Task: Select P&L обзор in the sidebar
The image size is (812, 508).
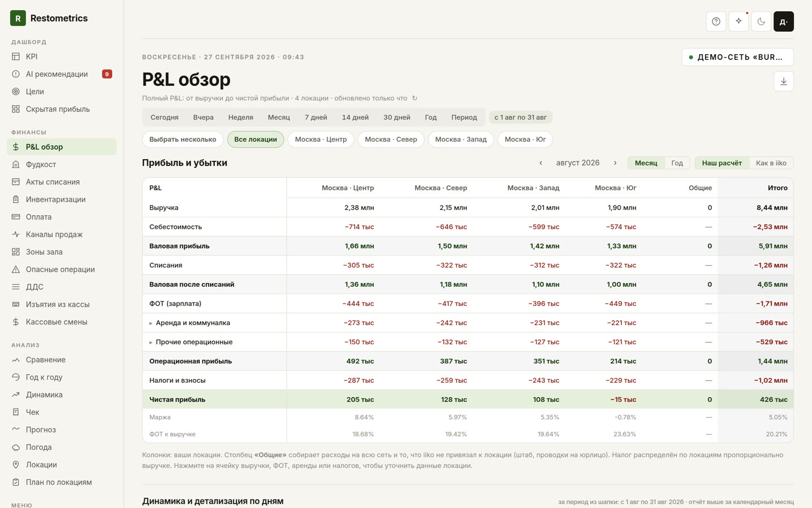Action: [x=62, y=147]
